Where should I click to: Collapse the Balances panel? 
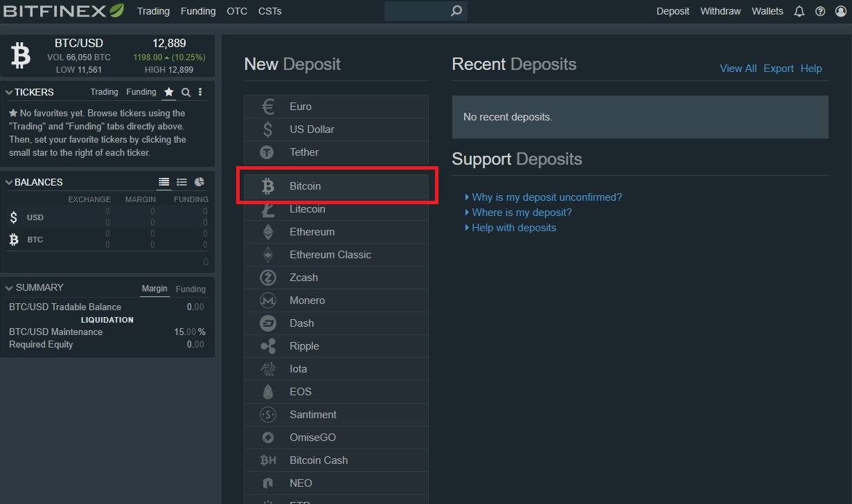point(9,182)
